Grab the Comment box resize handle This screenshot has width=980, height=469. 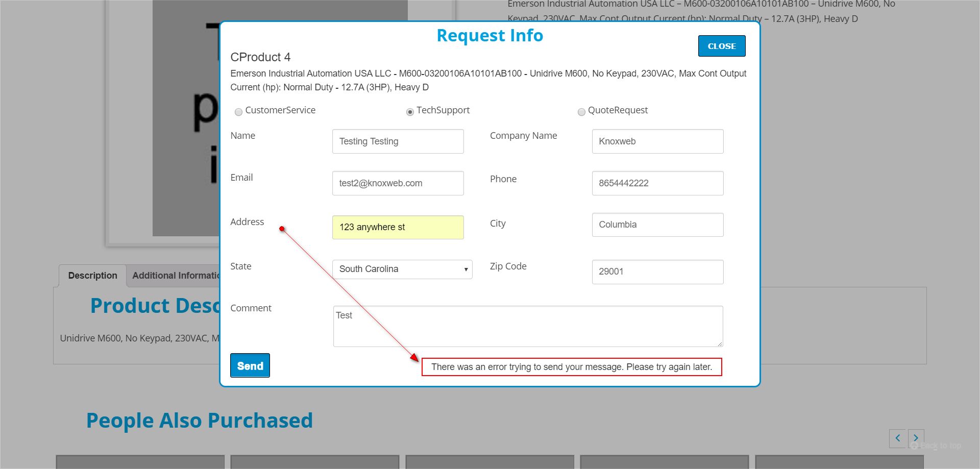point(720,344)
